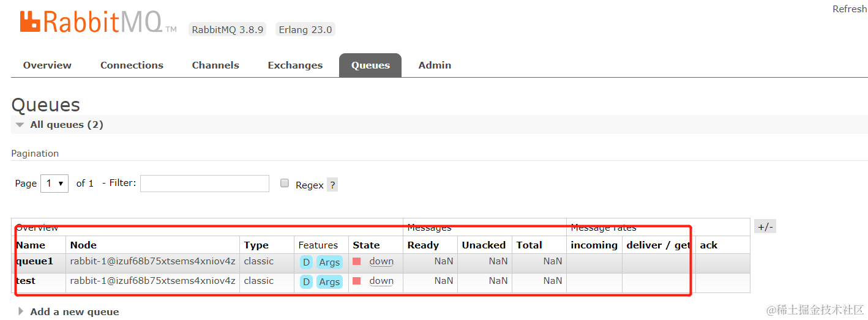This screenshot has height=320, width=868.
Task: Sort by Name column header
Action: (x=31, y=245)
